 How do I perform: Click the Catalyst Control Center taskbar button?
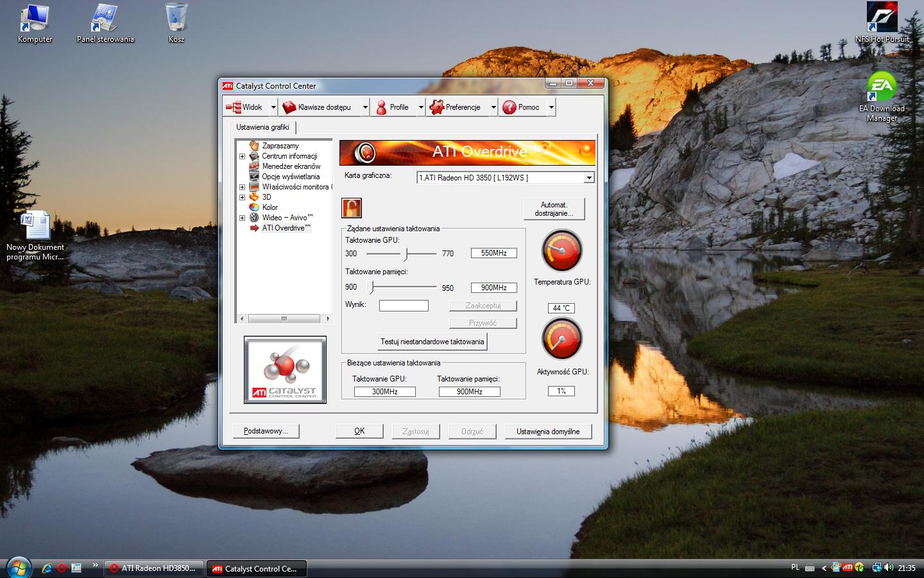click(x=257, y=568)
